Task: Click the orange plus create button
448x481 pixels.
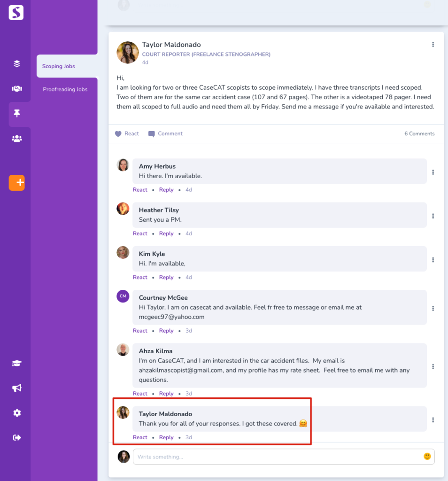Action: click(17, 183)
